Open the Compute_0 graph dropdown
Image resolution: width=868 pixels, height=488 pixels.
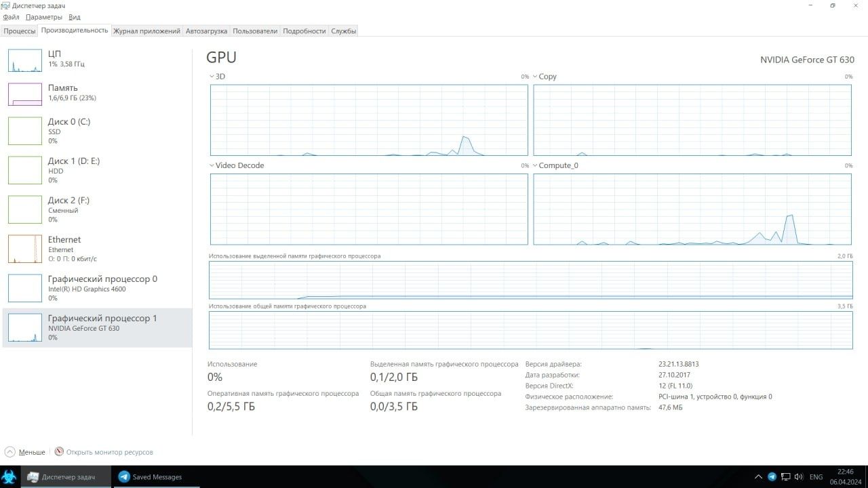(x=535, y=165)
